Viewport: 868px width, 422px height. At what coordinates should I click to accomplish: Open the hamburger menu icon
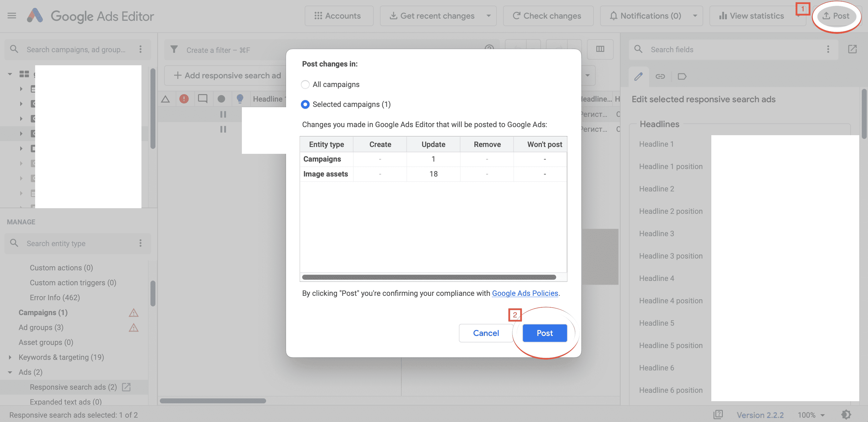pyautogui.click(x=12, y=16)
